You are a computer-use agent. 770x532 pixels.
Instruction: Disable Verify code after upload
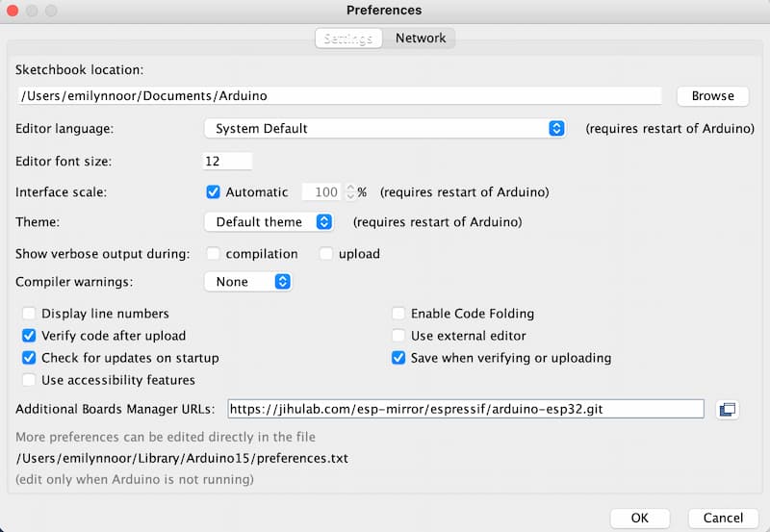[x=29, y=336]
